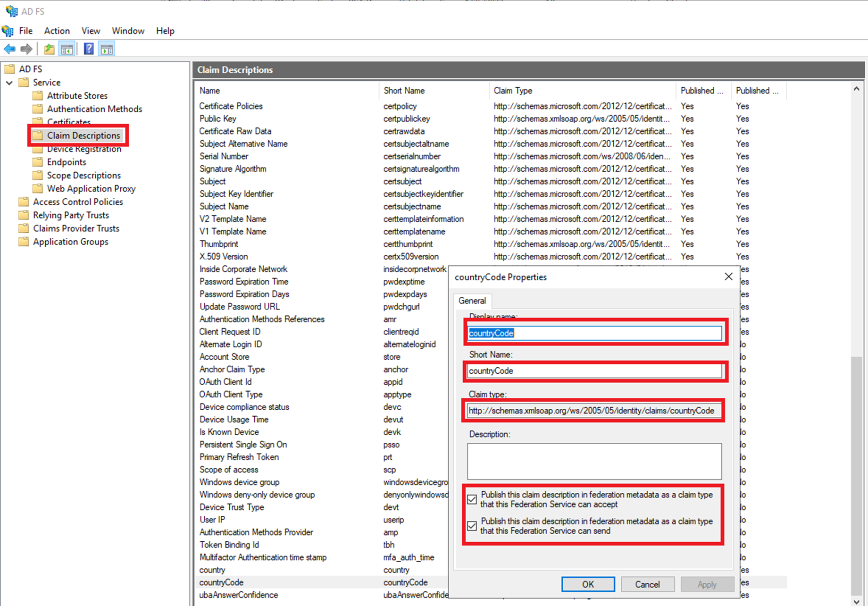Click the blue Back arrow in the toolbar
This screenshot has height=606, width=868.
pyautogui.click(x=9, y=49)
